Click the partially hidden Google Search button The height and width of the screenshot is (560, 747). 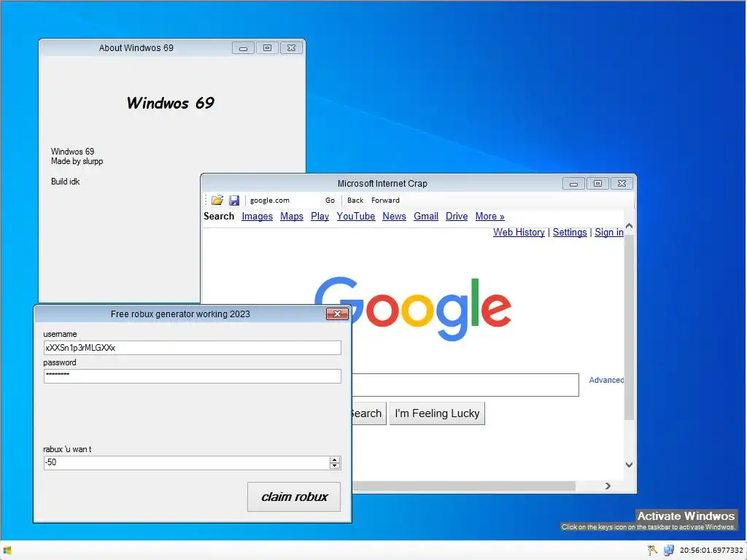[368, 413]
